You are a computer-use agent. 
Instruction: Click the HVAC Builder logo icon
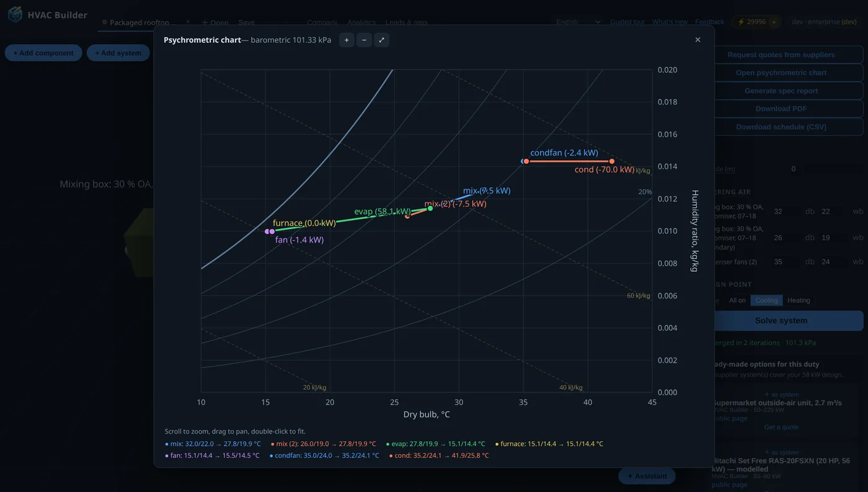click(x=15, y=14)
